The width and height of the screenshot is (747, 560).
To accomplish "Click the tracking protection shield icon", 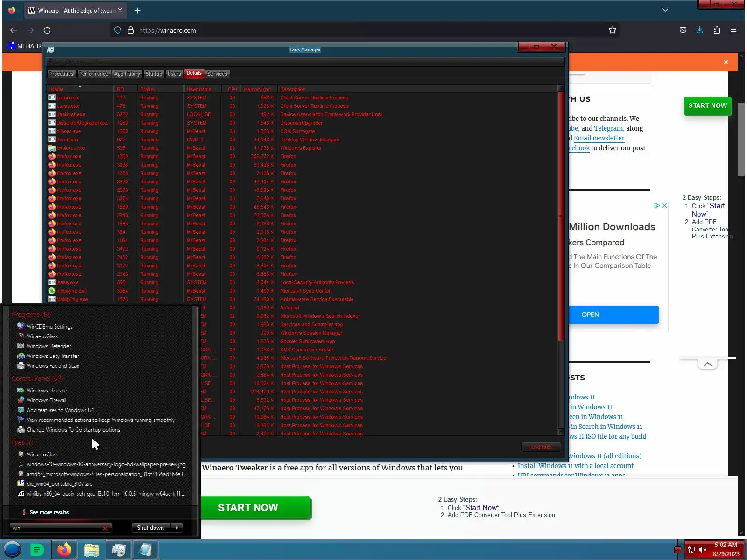I will [x=118, y=30].
